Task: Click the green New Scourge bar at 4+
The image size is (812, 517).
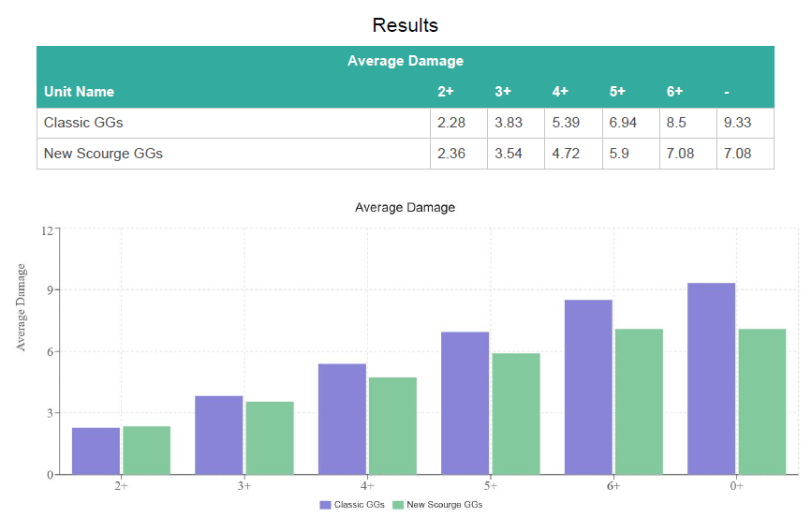Action: 392,426
